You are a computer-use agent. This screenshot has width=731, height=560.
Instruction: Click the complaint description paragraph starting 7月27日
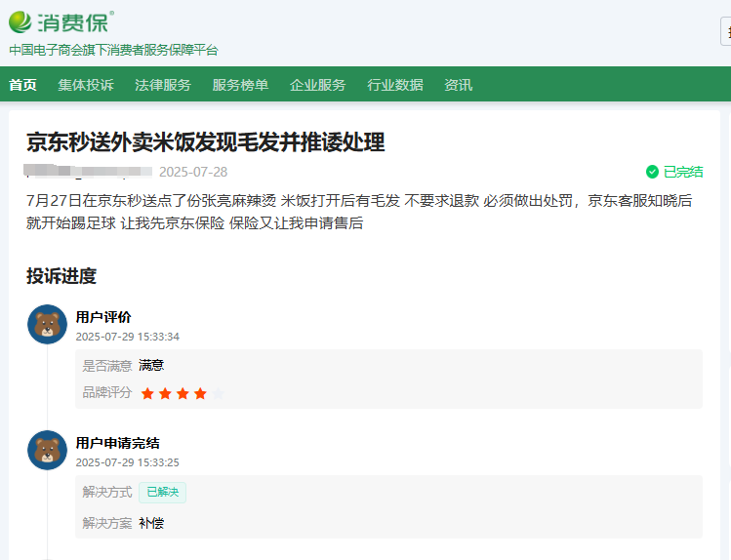[x=359, y=212]
